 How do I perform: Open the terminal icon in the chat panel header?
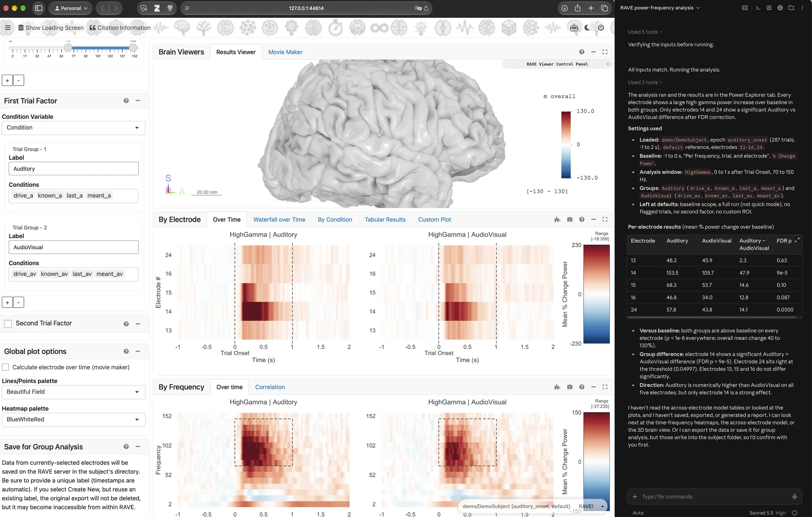758,8
